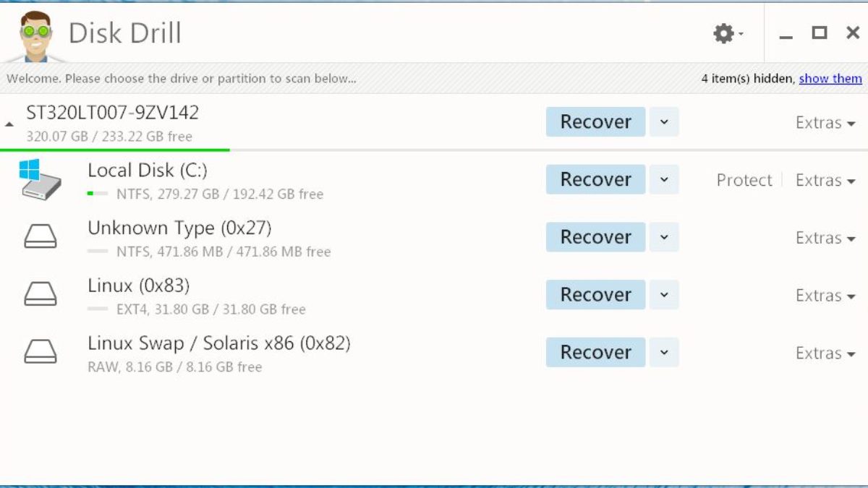The image size is (868, 488).
Task: Click Protect for Local Disk (C:)
Action: click(x=744, y=181)
